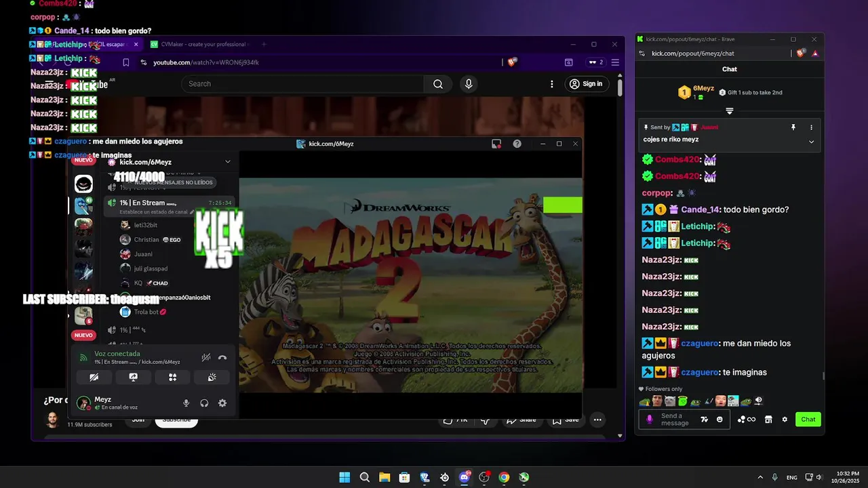Open a new tab in the YouTube browser
The image size is (868, 488).
(264, 44)
